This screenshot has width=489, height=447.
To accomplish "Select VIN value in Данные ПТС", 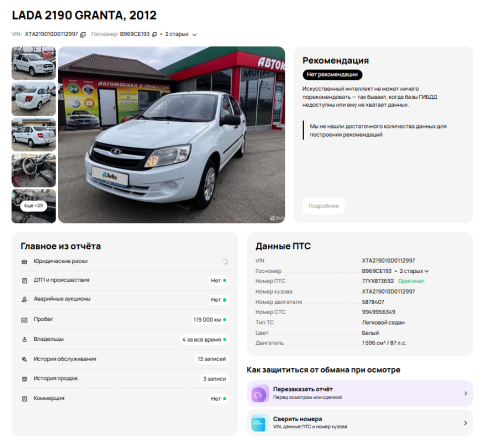I will 388,260.
